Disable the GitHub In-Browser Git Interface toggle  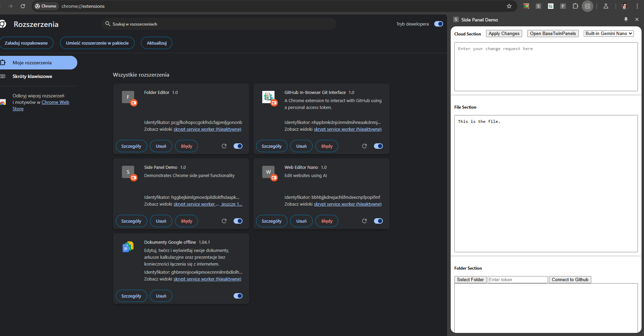pos(378,146)
